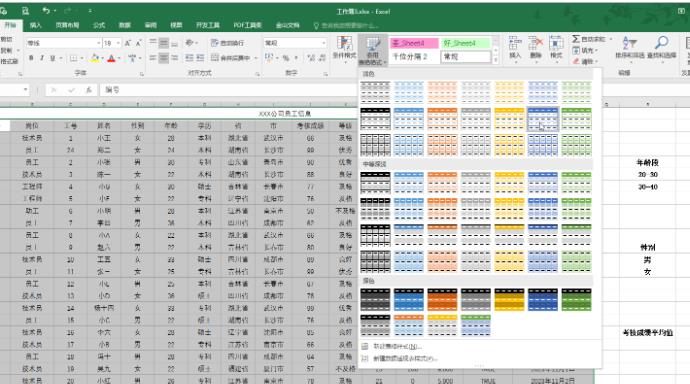The image size is (690, 384).
Task: Toggle Underline formatting
Action: pyautogui.click(x=53, y=58)
